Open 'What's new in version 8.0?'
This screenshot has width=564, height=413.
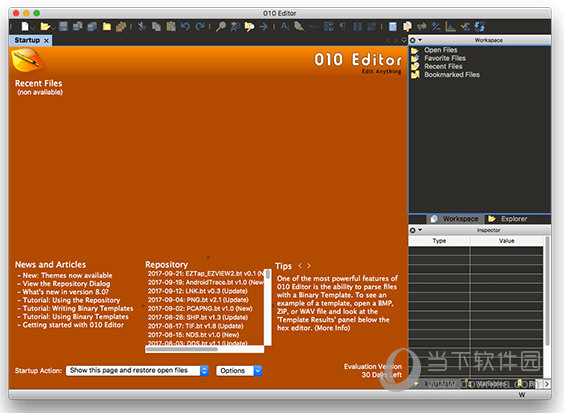[65, 292]
